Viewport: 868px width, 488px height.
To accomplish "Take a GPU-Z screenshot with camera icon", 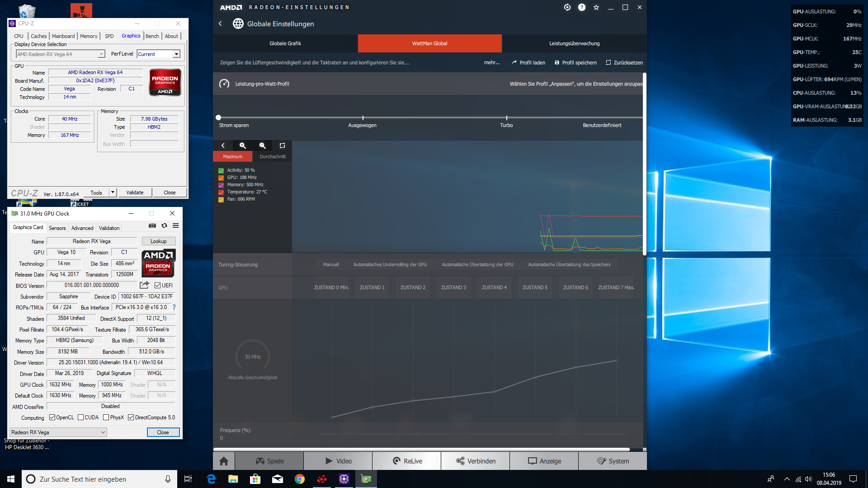I will pos(152,225).
